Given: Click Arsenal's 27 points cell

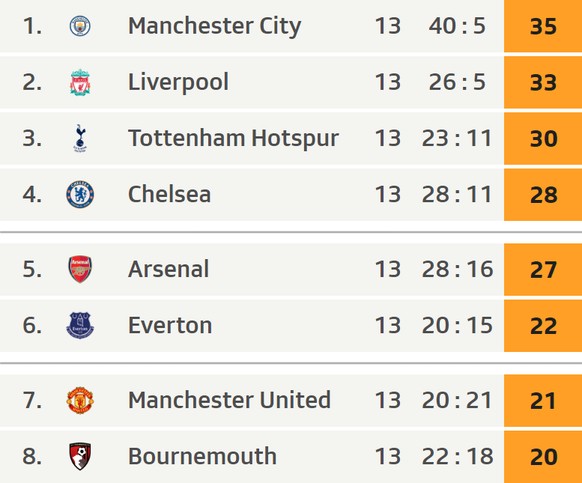Looking at the screenshot, I should tap(543, 270).
